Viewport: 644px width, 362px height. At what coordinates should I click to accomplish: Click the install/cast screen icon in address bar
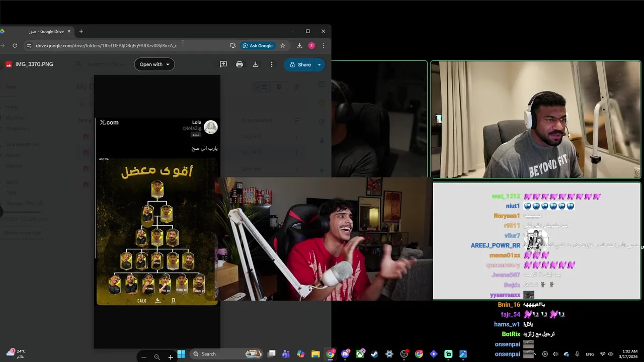233,45
